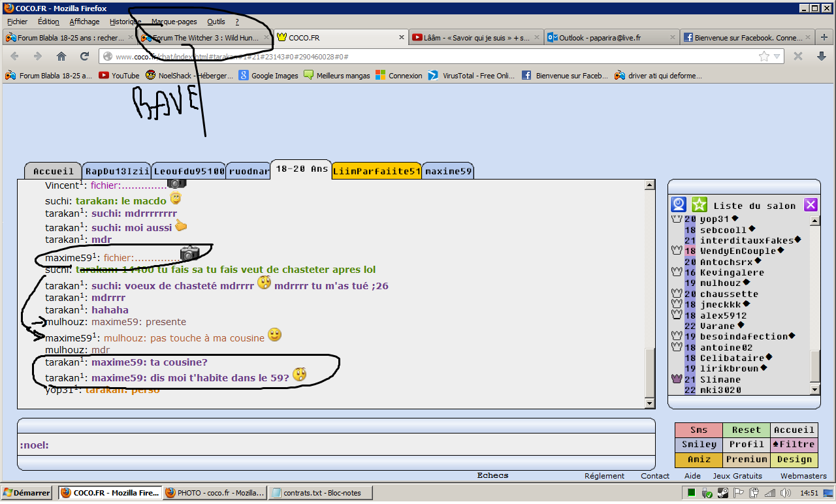Viewport: 836px width, 504px height.
Task: Open the highlighted LiimParfaiite51 chat tab
Action: point(377,170)
